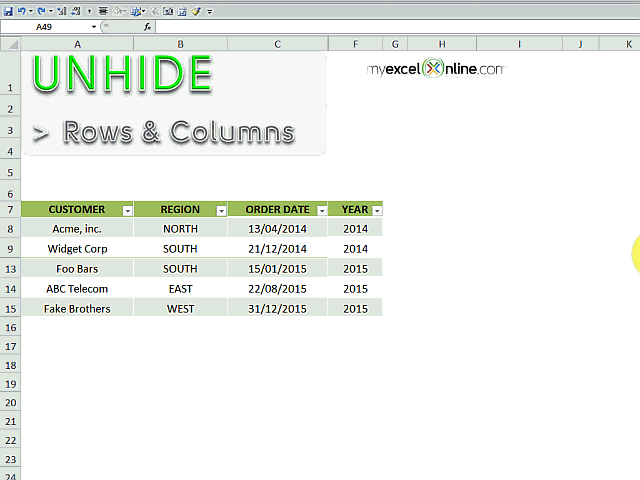
Task: Select row 9 header
Action: click(10, 249)
